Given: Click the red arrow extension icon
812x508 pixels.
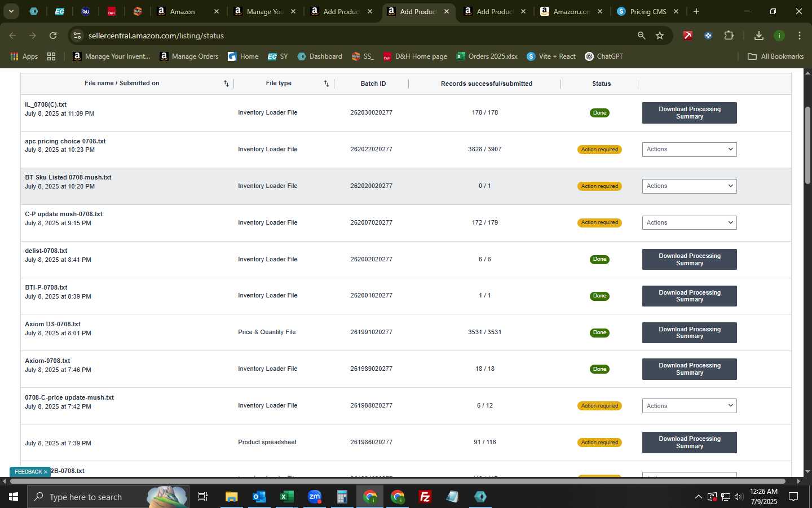Looking at the screenshot, I should (688, 36).
